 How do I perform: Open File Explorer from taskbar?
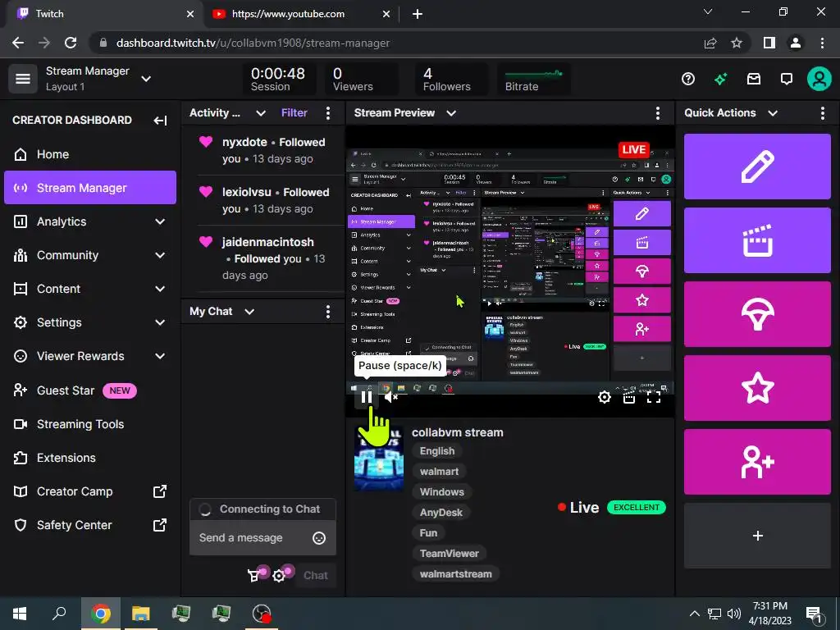(141, 614)
